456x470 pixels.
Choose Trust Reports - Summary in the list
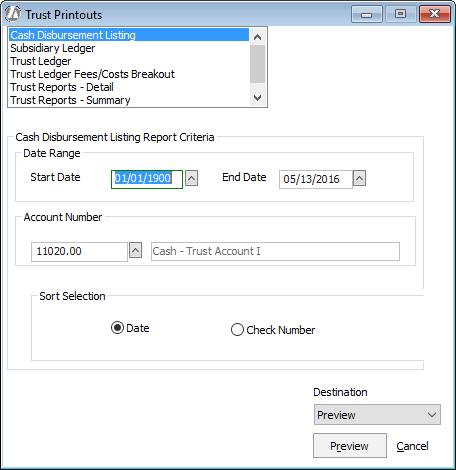(70, 100)
